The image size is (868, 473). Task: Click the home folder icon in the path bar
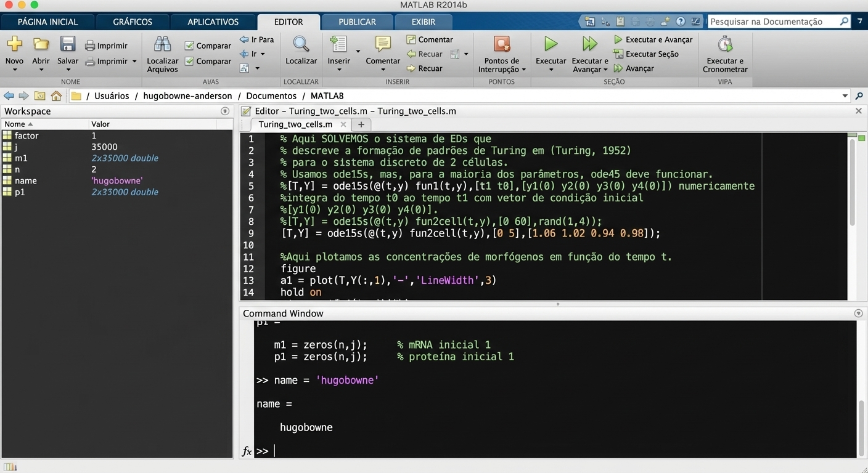(x=56, y=95)
